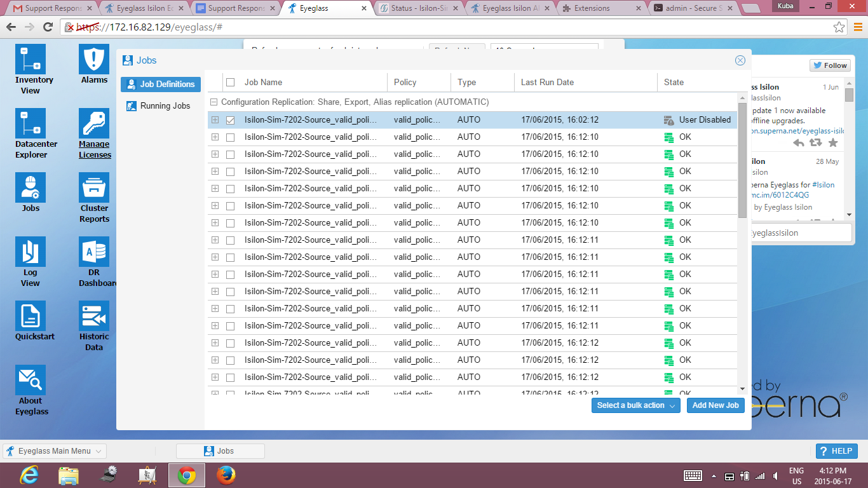
Task: Open the Log View icon
Action: click(31, 252)
